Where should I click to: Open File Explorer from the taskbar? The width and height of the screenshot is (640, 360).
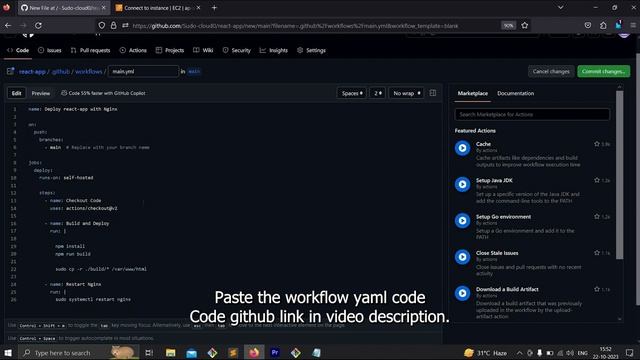pyautogui.click(x=171, y=353)
